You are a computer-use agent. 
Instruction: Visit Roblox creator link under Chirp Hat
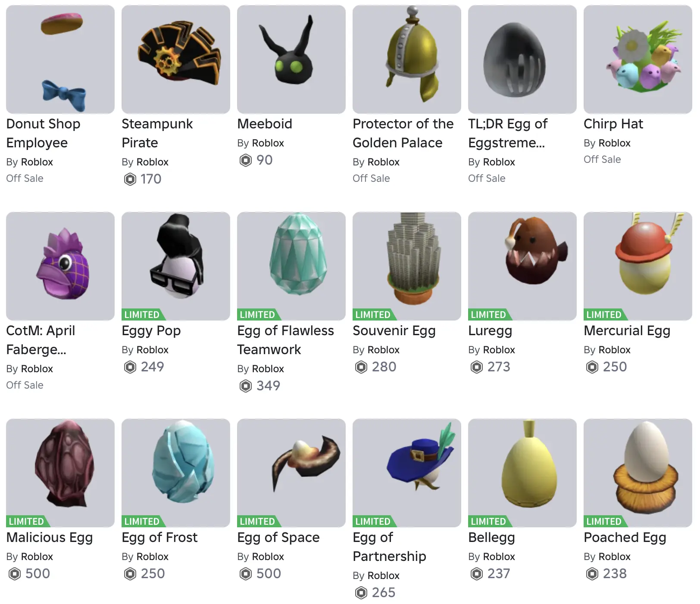pyautogui.click(x=615, y=143)
